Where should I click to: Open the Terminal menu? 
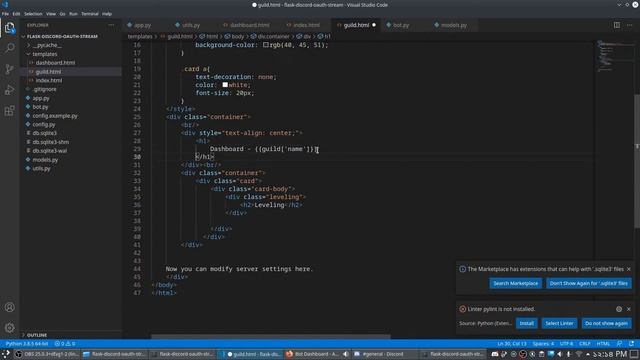coord(90,14)
